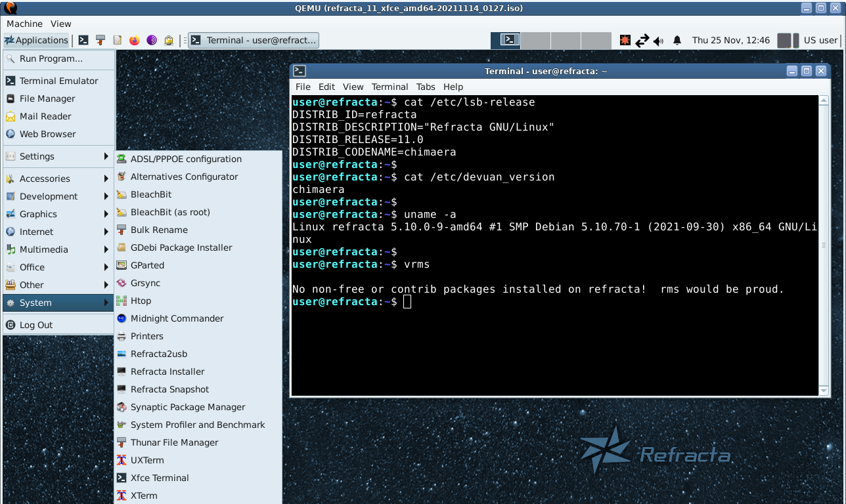The height and width of the screenshot is (504, 846).
Task: Open the Tabs menu in the terminal
Action: 426,87
